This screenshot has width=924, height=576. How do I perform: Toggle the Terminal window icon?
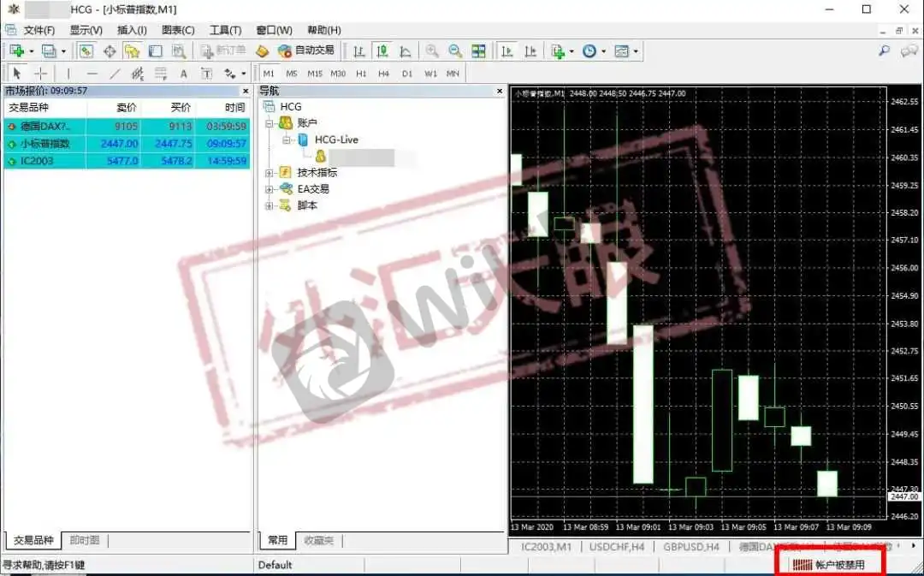click(155, 51)
